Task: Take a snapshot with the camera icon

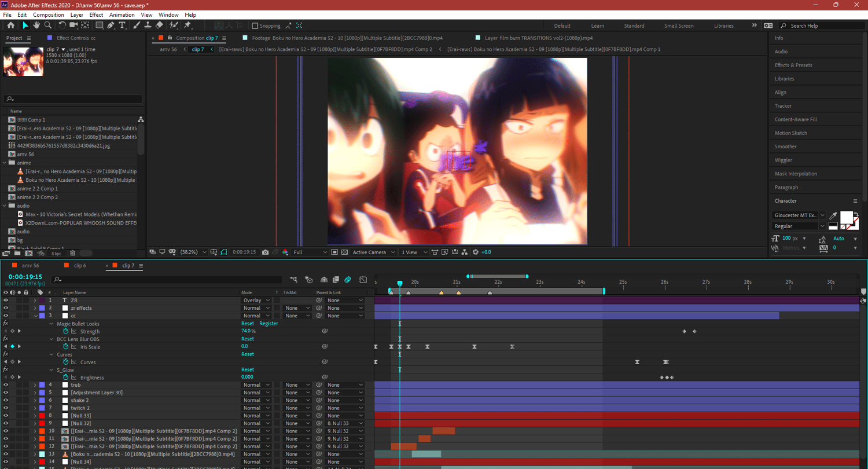Action: (x=265, y=252)
